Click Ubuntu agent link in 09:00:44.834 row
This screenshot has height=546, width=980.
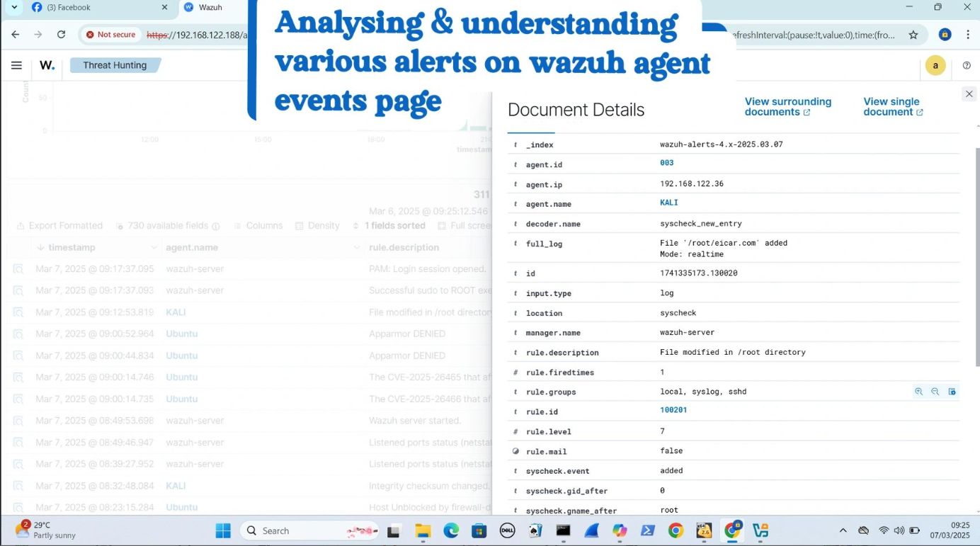coord(181,356)
